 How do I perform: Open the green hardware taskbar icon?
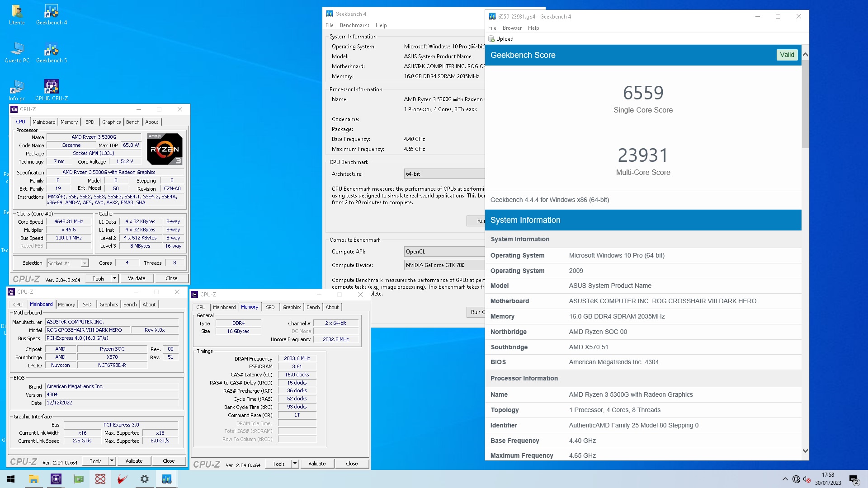click(x=78, y=479)
